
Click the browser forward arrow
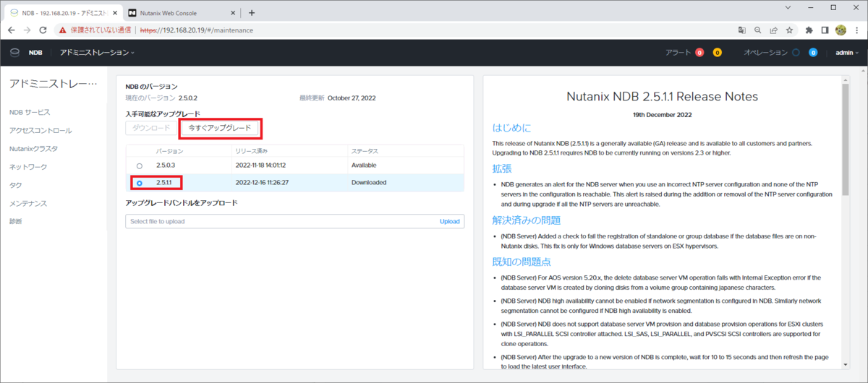(x=27, y=30)
